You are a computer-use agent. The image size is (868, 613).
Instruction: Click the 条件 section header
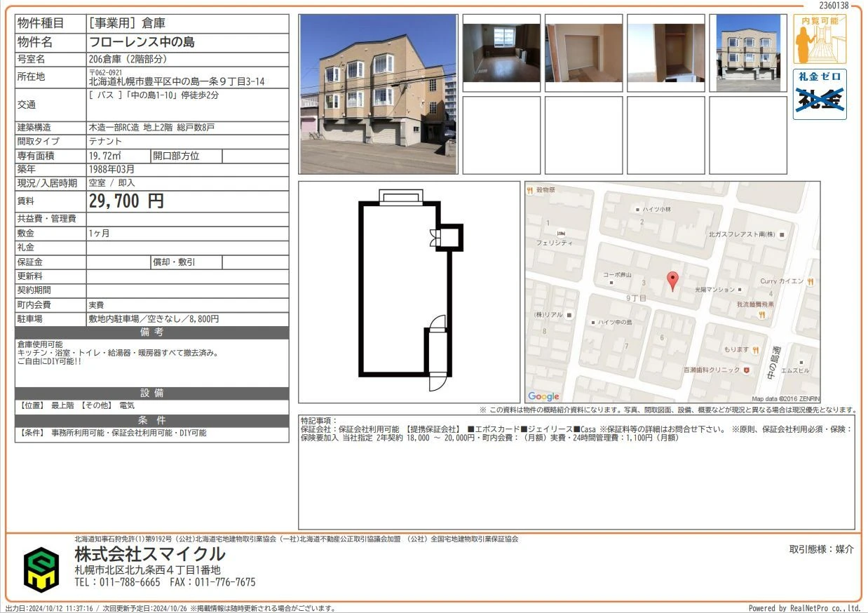[151, 420]
